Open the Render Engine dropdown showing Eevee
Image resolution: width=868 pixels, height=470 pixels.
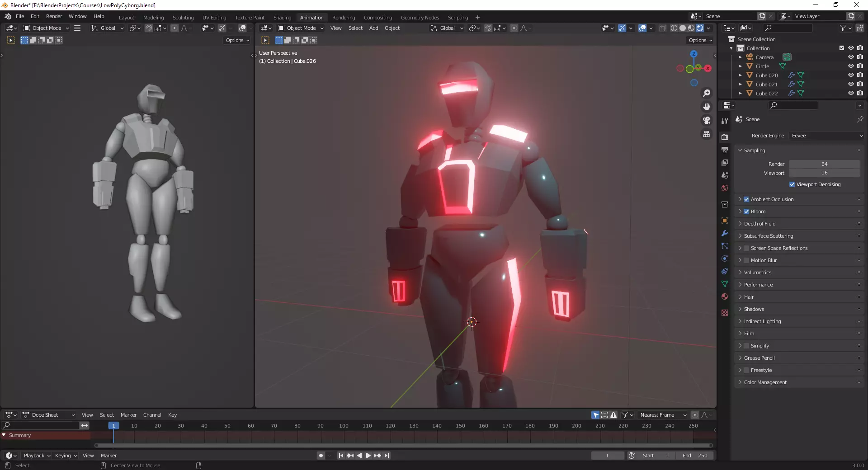827,136
